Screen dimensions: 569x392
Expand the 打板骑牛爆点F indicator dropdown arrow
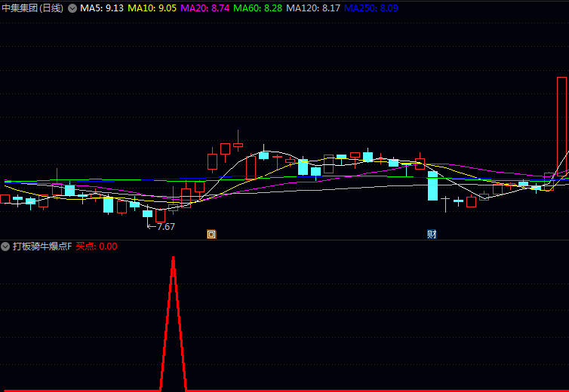(x=6, y=247)
